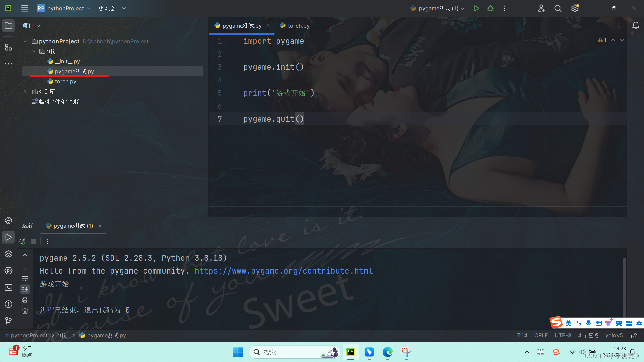Open the Terminal tool window

(8, 287)
